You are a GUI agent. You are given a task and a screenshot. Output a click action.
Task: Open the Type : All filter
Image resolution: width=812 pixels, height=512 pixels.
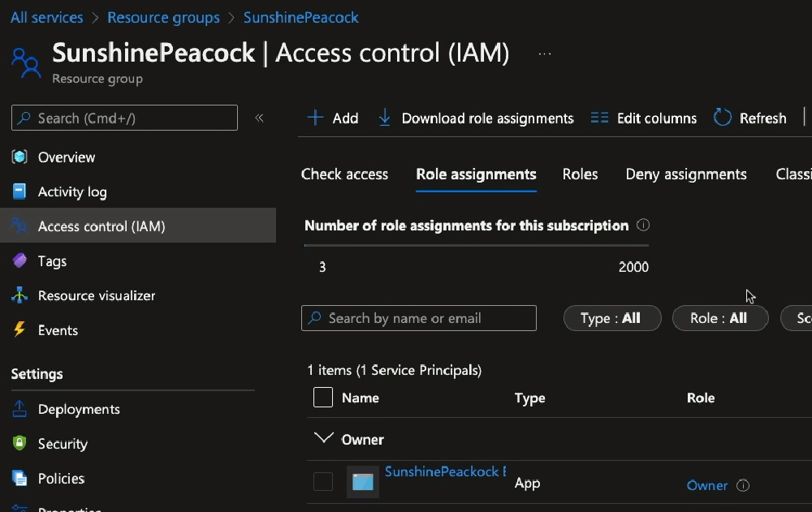point(612,318)
